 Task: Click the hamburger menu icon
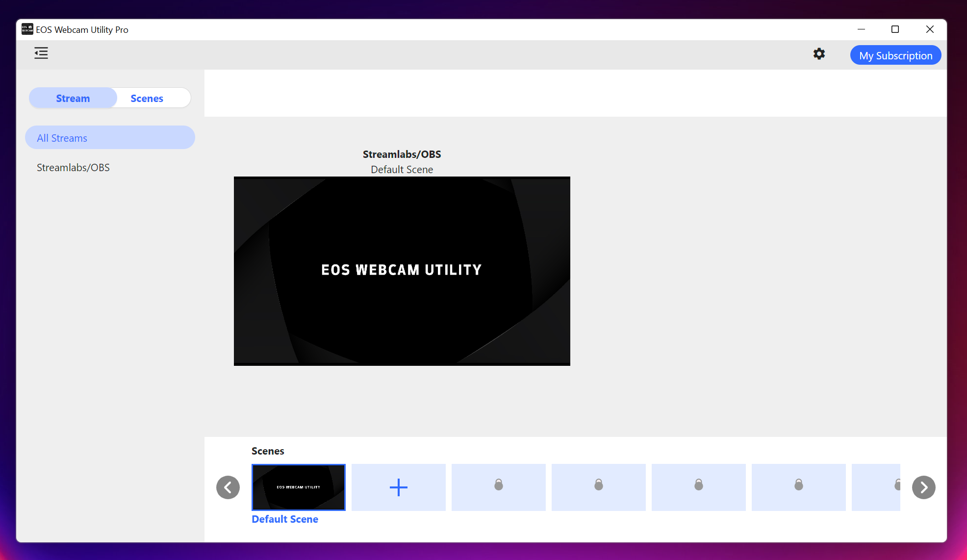coord(41,52)
